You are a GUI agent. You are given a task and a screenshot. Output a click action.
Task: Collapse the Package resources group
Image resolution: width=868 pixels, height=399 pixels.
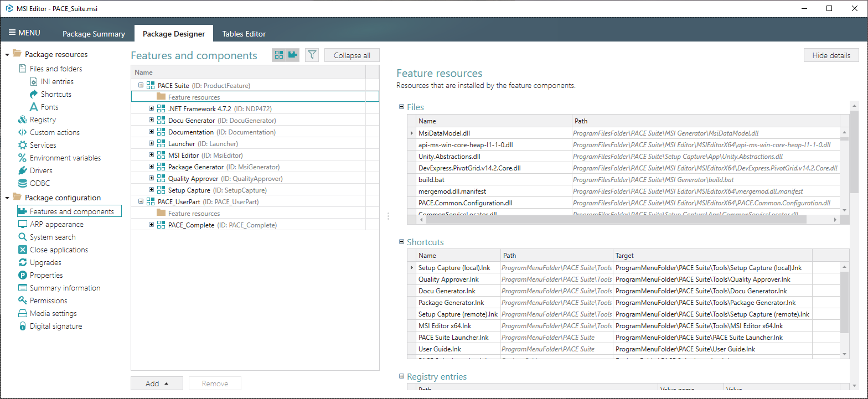pos(7,54)
